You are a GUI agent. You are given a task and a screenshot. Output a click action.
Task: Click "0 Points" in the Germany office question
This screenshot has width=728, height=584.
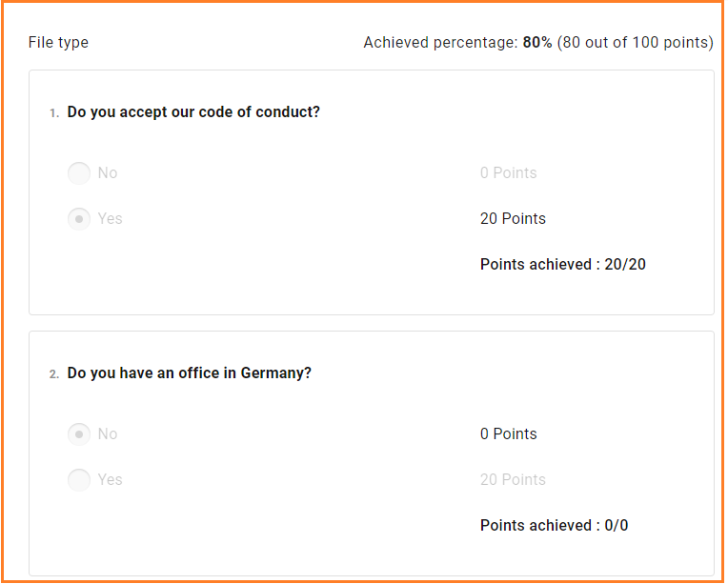click(508, 433)
